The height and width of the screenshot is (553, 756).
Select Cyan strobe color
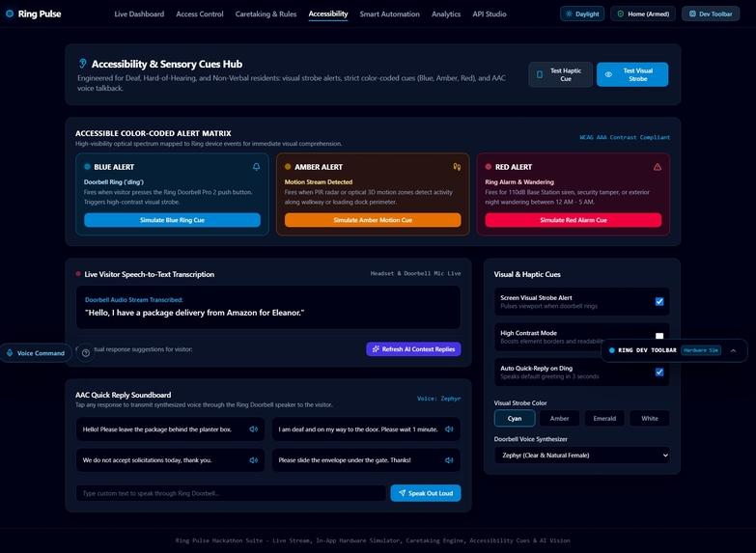(515, 418)
